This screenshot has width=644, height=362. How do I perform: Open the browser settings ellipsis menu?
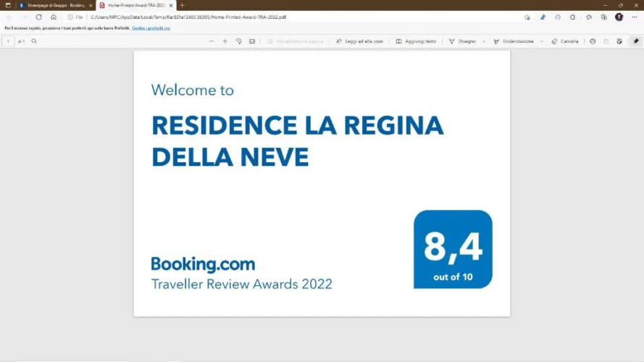[x=633, y=17]
